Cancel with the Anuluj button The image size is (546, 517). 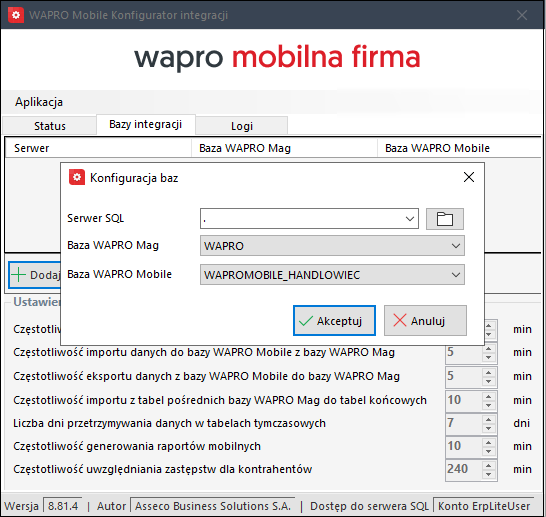point(425,321)
